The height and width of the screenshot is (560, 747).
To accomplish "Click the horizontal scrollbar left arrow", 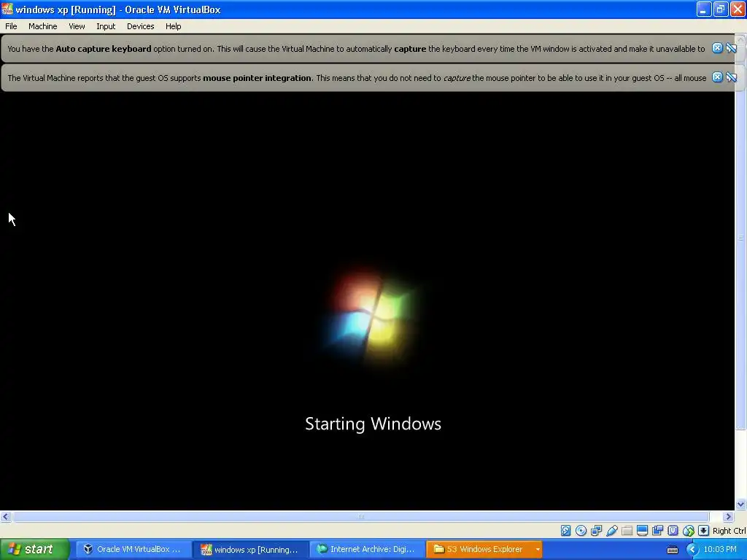I will [5, 517].
